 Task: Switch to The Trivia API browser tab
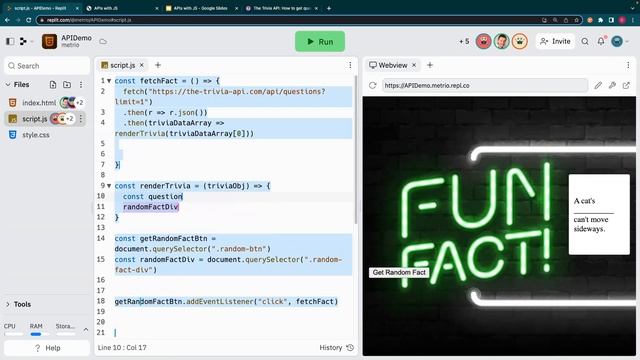click(x=281, y=8)
